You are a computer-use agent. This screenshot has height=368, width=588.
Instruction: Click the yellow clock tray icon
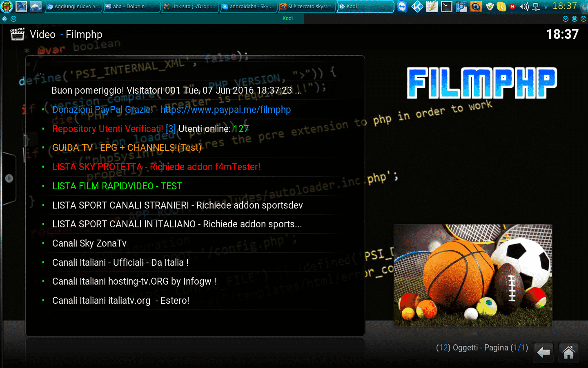(x=501, y=6)
